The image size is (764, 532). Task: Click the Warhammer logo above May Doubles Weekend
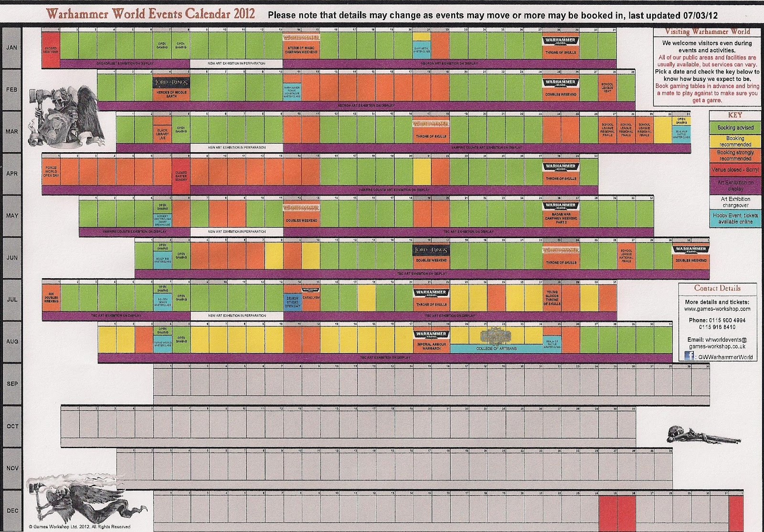pyautogui.click(x=301, y=209)
